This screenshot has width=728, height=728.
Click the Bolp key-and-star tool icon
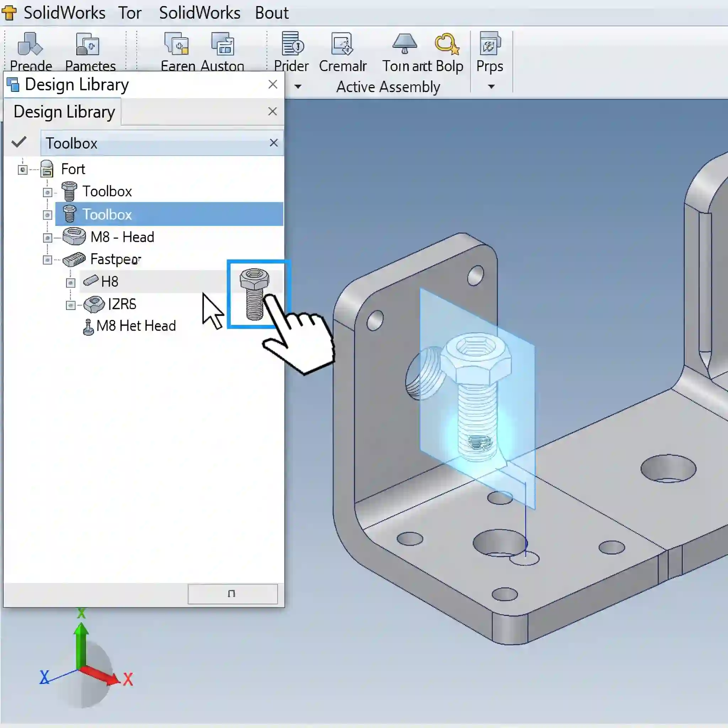tap(447, 44)
